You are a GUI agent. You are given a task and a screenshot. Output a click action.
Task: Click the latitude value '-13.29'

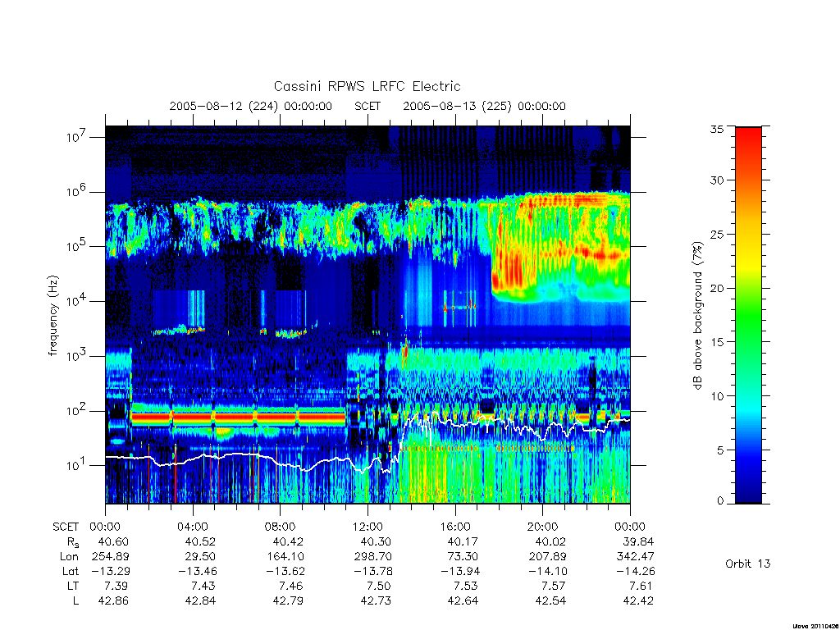click(x=110, y=571)
